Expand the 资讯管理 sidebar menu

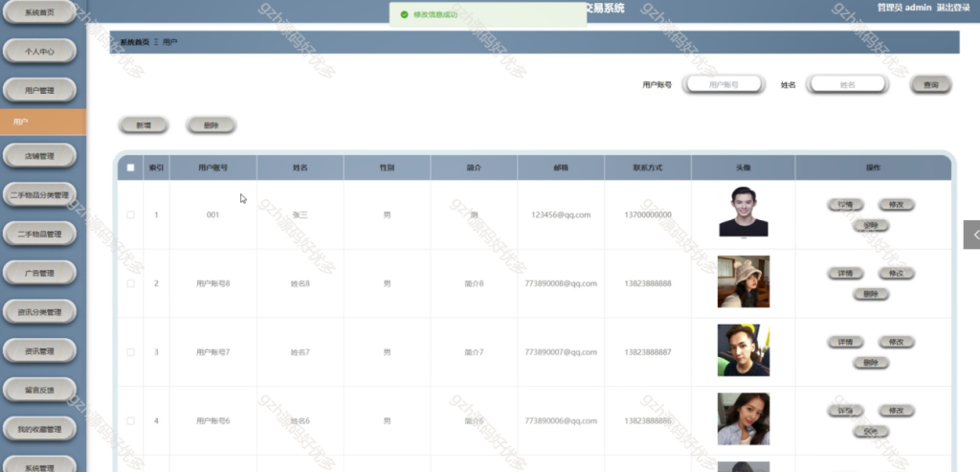(x=39, y=351)
